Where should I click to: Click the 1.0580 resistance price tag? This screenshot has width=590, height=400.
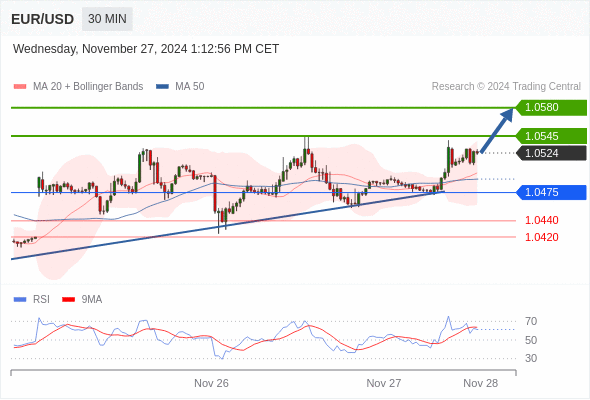[551, 108]
